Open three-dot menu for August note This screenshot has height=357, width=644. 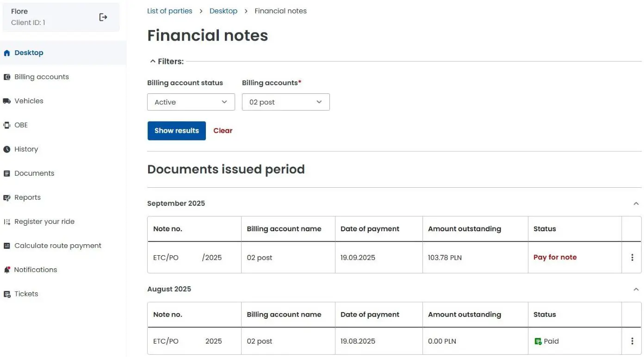click(x=632, y=341)
